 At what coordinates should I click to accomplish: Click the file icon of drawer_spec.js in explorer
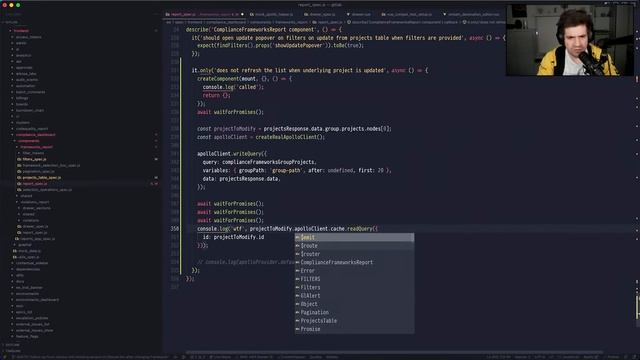pos(19,226)
